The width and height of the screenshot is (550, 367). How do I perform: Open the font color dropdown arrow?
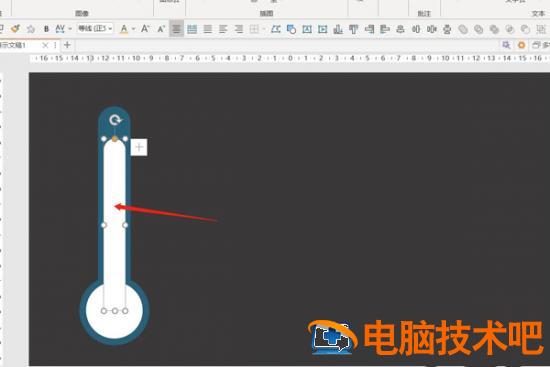click(133, 29)
